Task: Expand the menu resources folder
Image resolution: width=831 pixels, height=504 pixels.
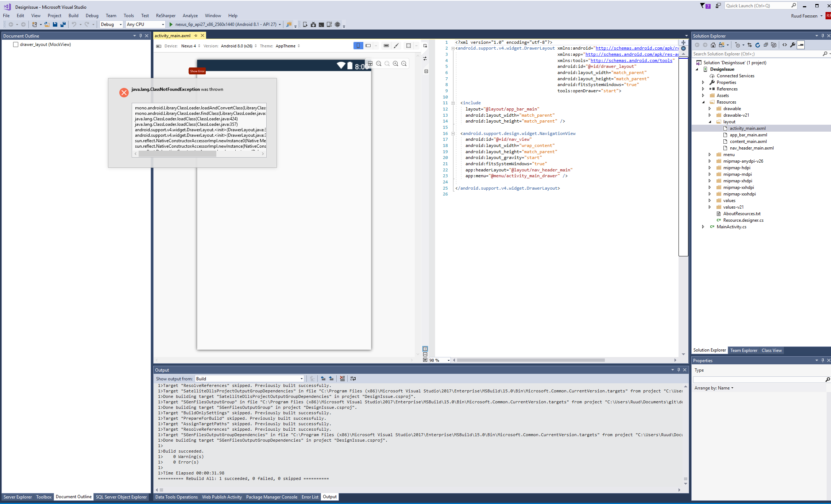Action: point(710,155)
